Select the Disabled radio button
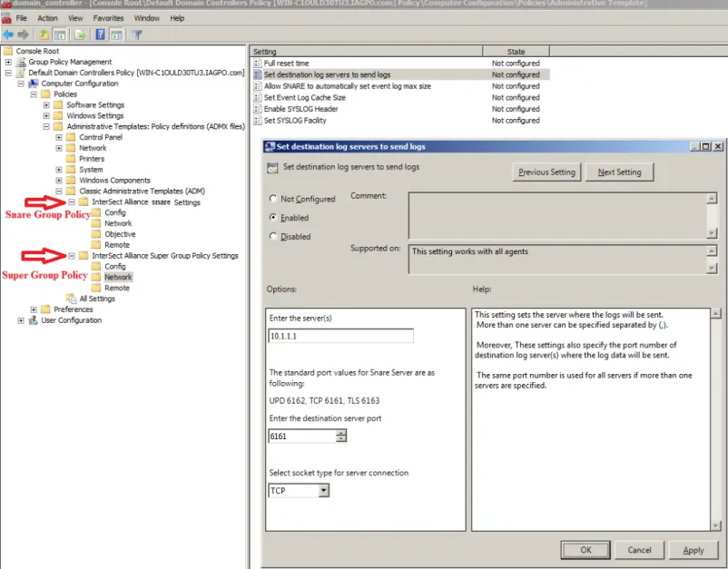Screen dimensions: 728x569 (x=273, y=236)
